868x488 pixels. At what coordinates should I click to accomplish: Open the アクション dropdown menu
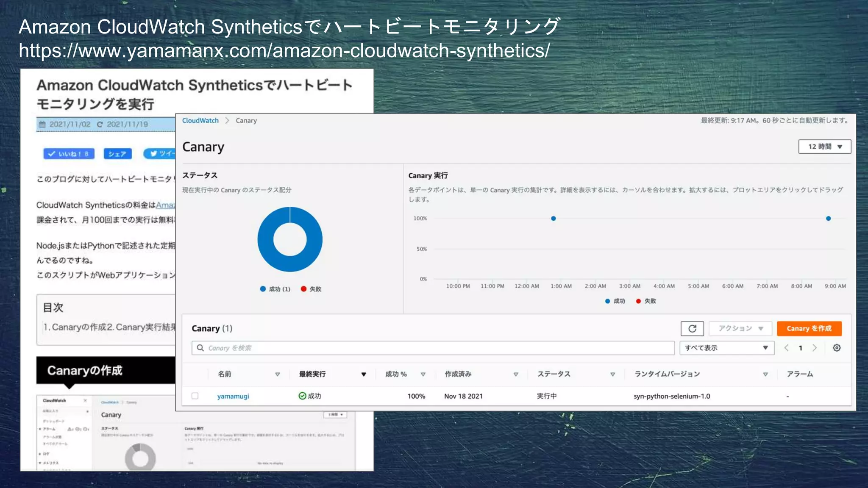[741, 328]
